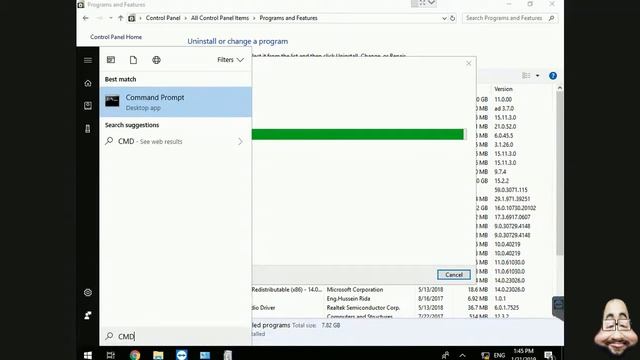Change the view layout icon

(526, 76)
